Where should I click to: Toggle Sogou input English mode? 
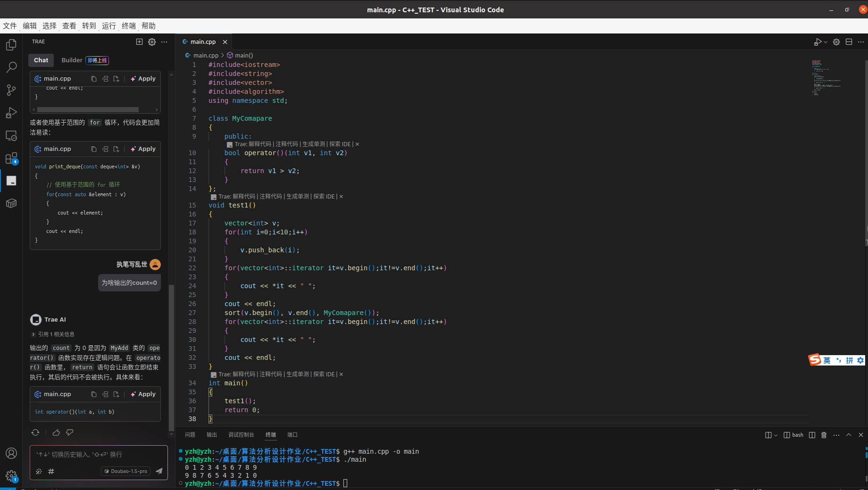pos(827,360)
